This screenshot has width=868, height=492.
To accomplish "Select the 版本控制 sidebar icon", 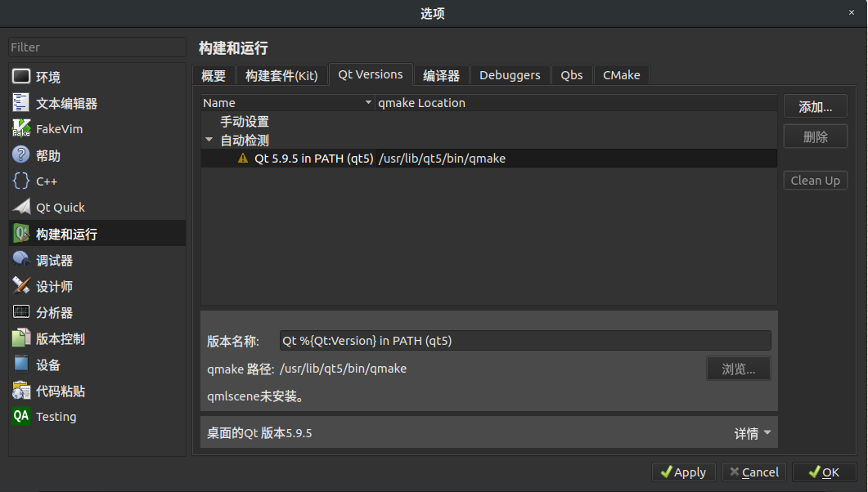I will pyautogui.click(x=20, y=338).
